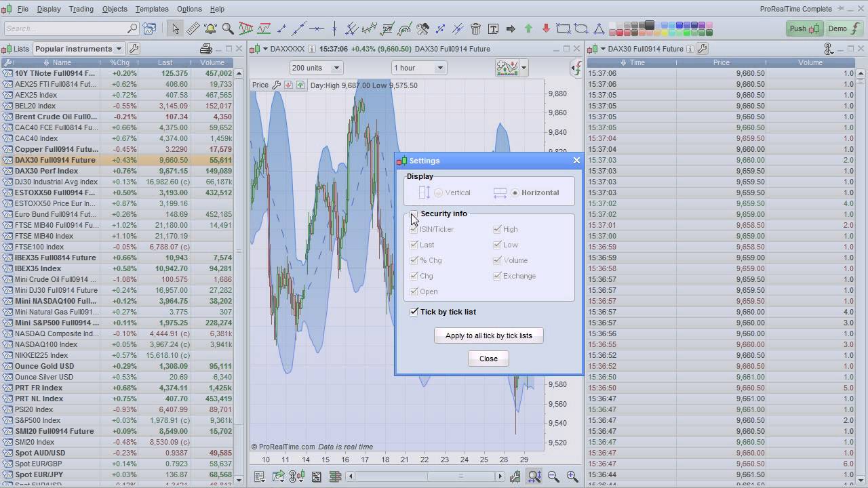
Task: Click the brick wall icon under chart
Action: pos(335,476)
